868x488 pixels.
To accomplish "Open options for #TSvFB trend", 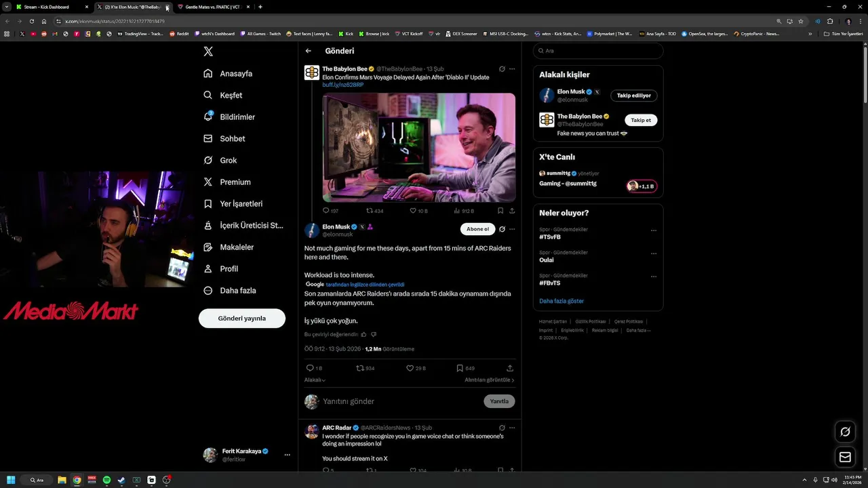I will click(x=654, y=230).
